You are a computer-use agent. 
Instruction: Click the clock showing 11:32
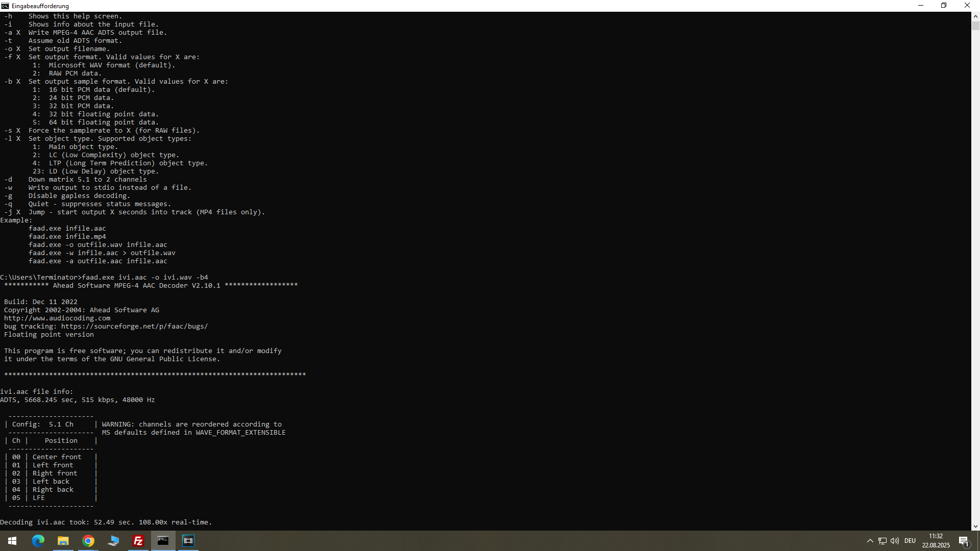(x=936, y=540)
